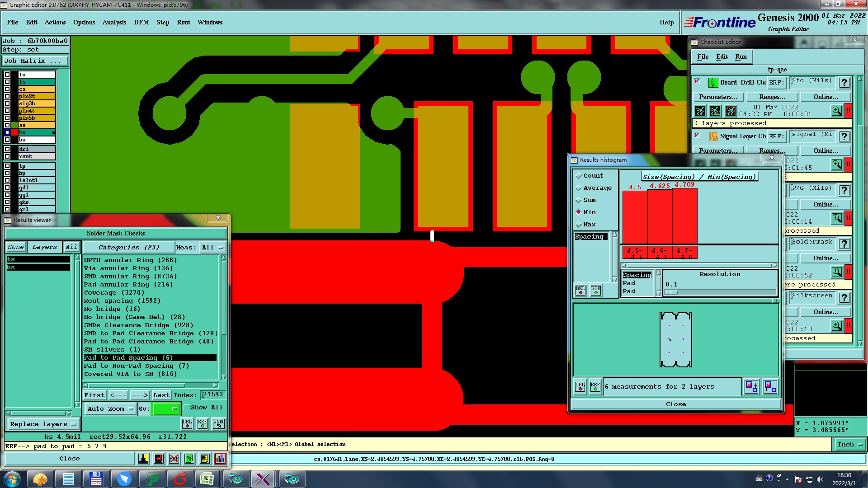This screenshot has width=868, height=488.
Task: Open the Replace layers dropdown
Action: [43, 424]
